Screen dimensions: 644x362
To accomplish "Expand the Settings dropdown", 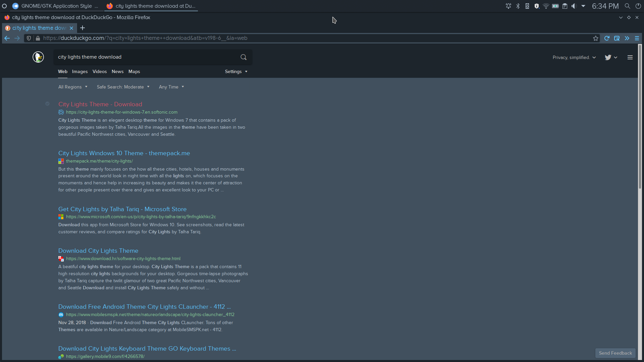I will pos(236,72).
